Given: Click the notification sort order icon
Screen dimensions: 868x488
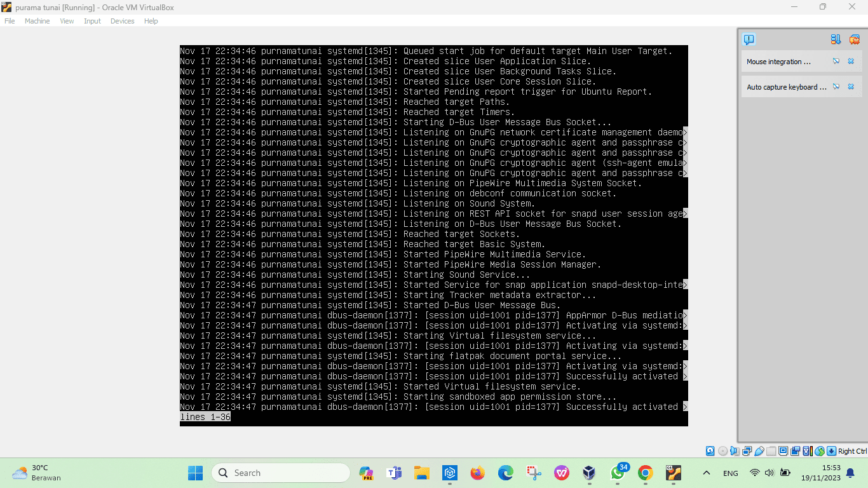Looking at the screenshot, I should (836, 39).
